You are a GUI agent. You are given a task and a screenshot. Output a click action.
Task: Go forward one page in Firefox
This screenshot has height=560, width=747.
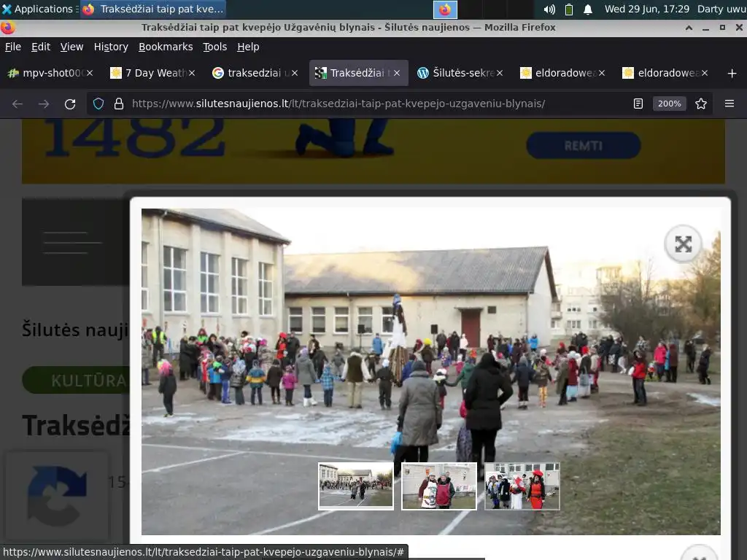[43, 104]
